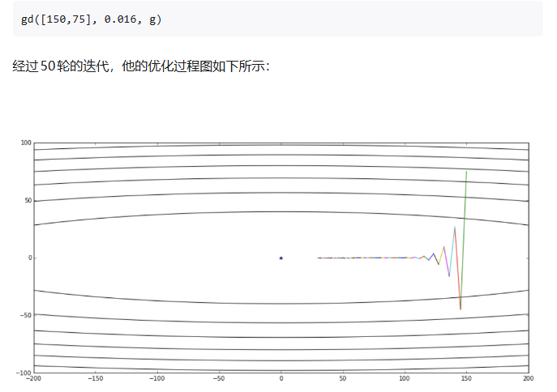This screenshot has width=557, height=392.
Task: Click the red line's lowest zigzag point
Action: (461, 309)
